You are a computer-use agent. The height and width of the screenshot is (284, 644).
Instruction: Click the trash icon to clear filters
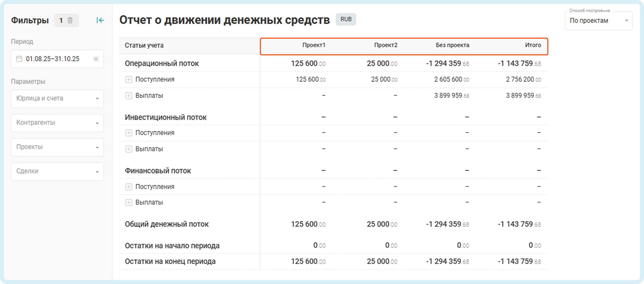pyautogui.click(x=70, y=20)
